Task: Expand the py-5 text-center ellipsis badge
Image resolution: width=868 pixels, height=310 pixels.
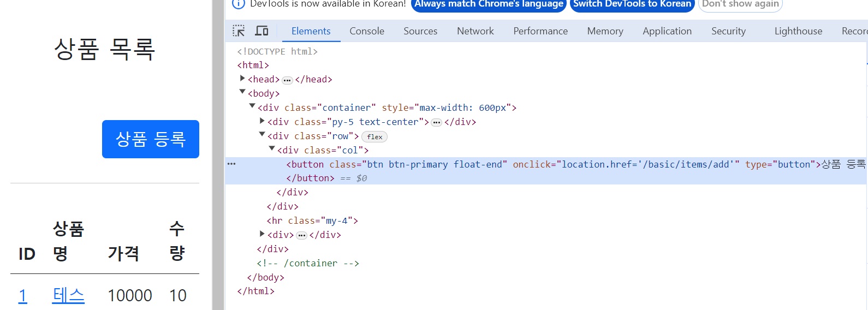Action: (437, 123)
